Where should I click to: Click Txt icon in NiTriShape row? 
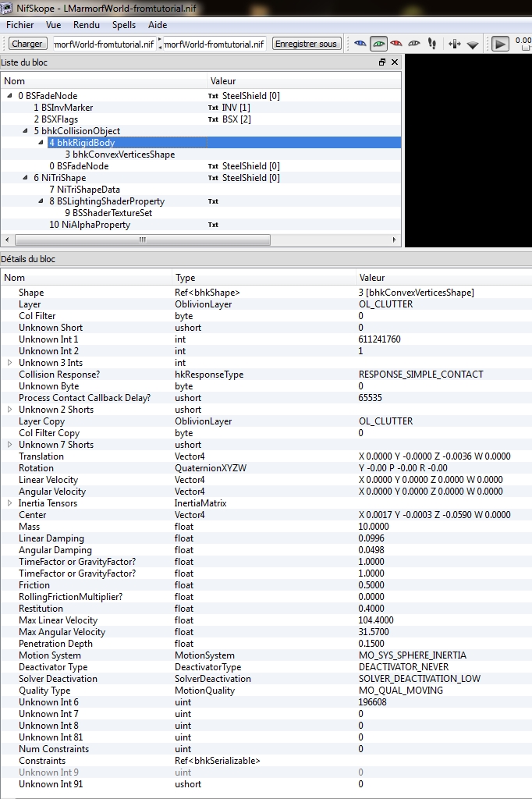[x=213, y=178]
